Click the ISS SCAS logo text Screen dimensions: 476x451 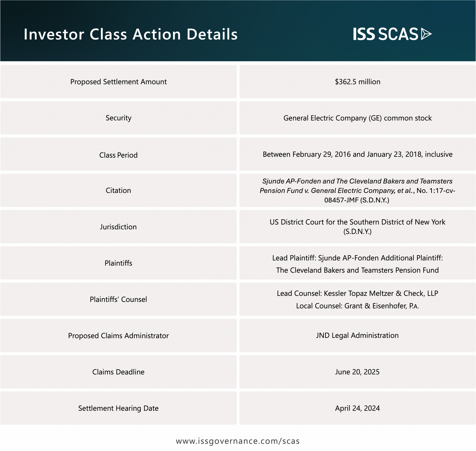click(x=386, y=34)
